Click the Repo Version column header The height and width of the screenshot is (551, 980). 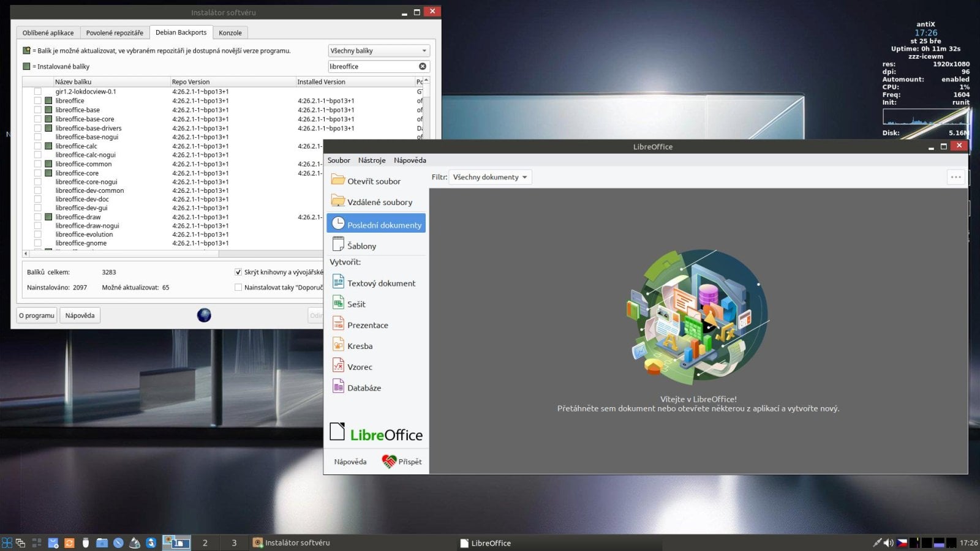233,81
